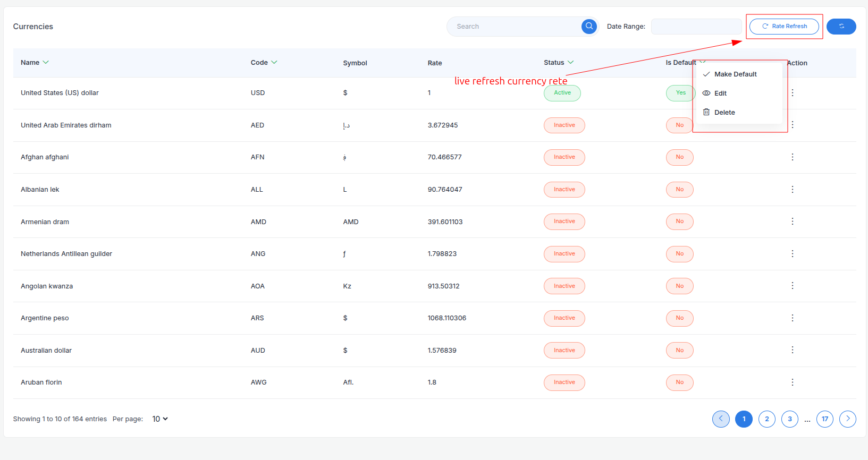Sort by Code column chevron
This screenshot has width=868, height=460.
click(274, 62)
